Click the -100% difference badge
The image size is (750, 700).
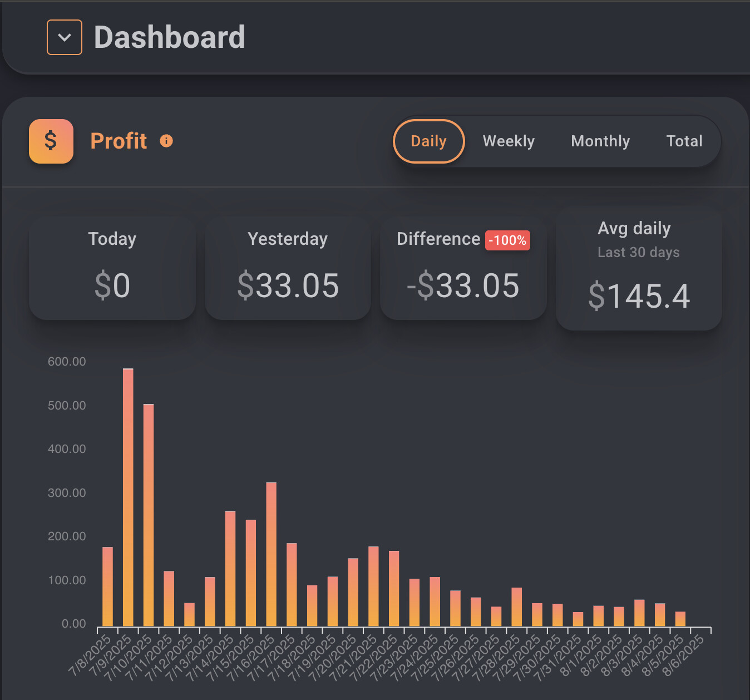[x=507, y=240]
